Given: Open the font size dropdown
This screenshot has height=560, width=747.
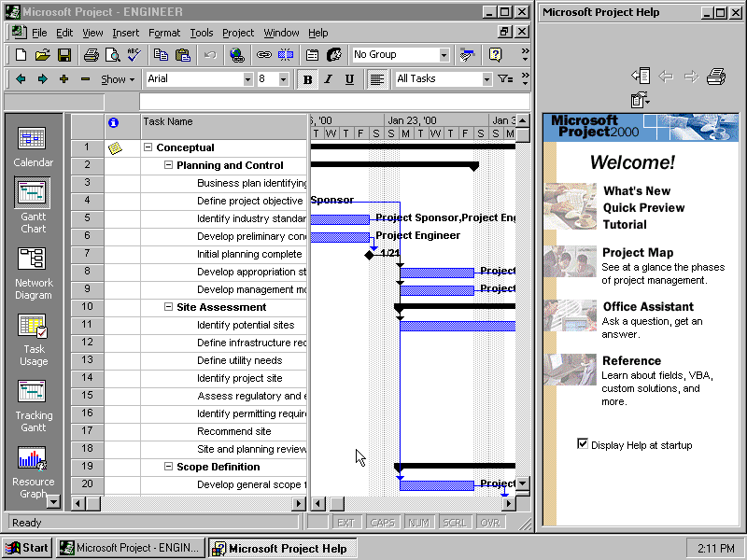Looking at the screenshot, I should pyautogui.click(x=284, y=79).
